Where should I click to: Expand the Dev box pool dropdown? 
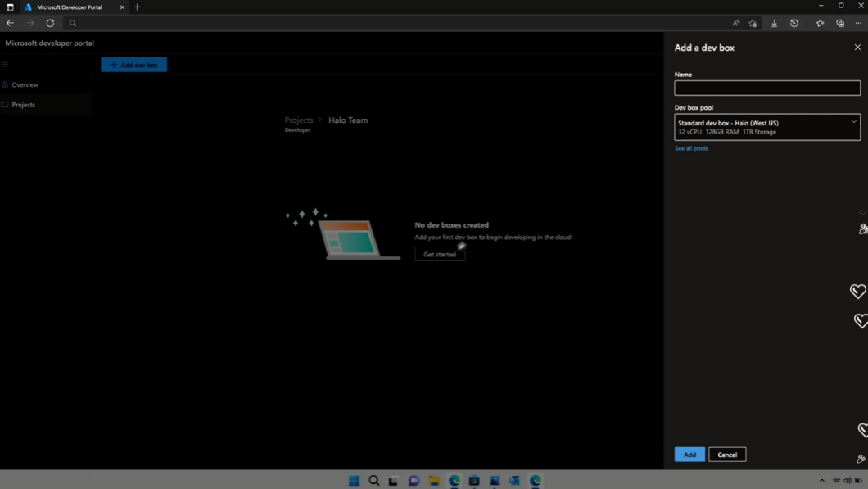767,128
